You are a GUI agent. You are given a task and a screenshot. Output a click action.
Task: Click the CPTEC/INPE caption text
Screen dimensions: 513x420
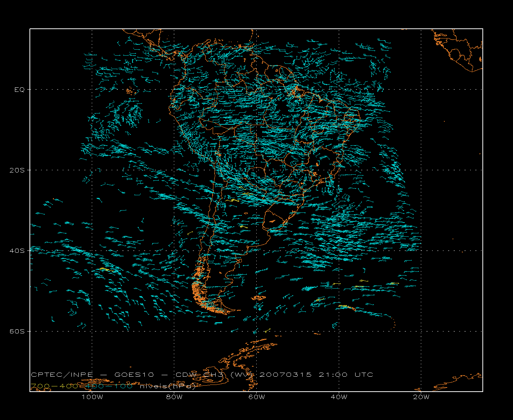coord(62,374)
